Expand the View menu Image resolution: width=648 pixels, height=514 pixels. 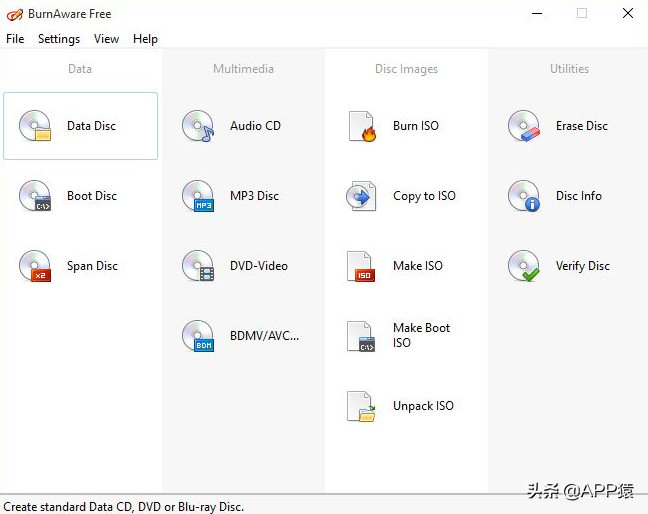[106, 39]
